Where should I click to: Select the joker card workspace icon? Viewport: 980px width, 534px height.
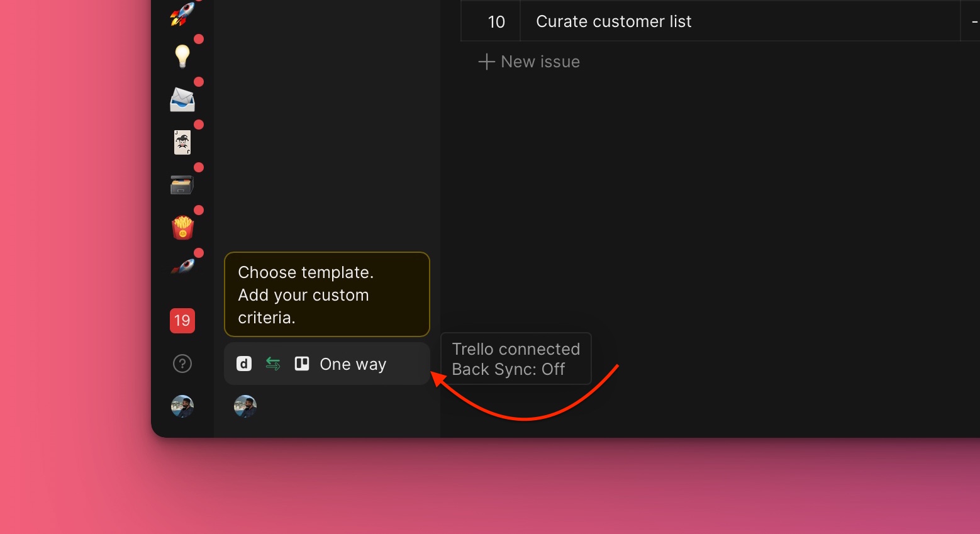tap(182, 142)
